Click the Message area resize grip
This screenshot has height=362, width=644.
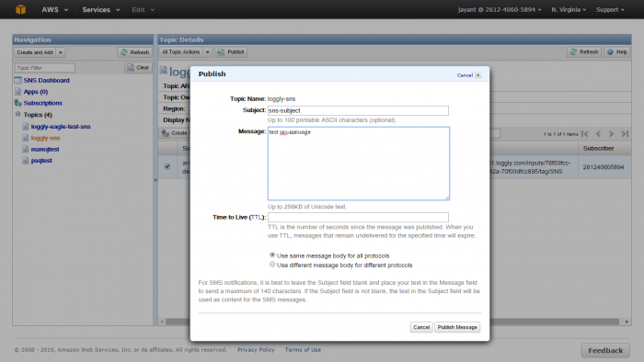pyautogui.click(x=447, y=198)
